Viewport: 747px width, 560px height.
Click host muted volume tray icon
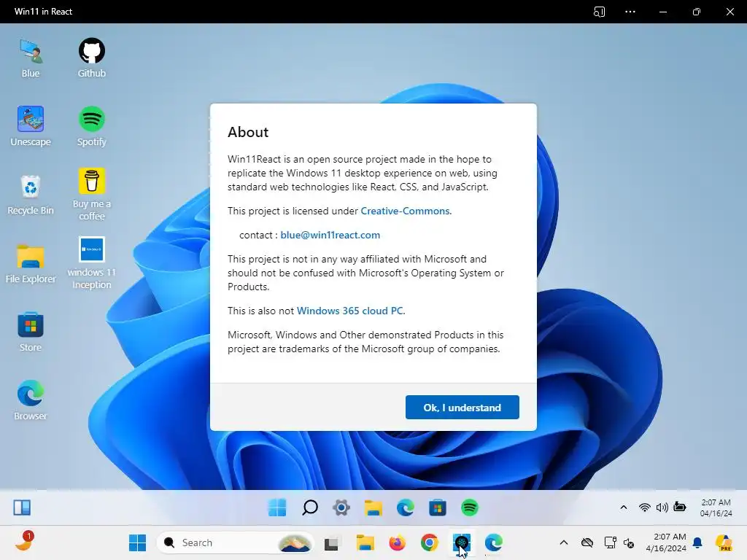pos(629,542)
